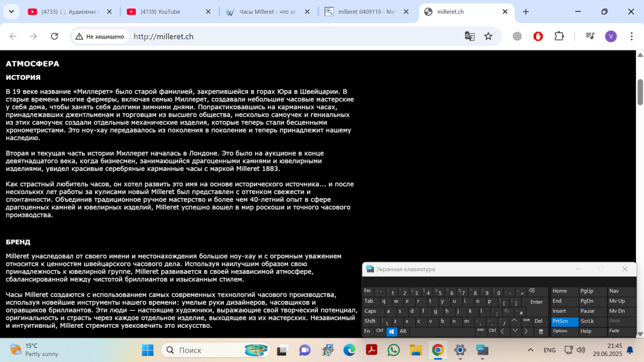Click the 'ИСТОРИЯ' heading
Viewport: 644px width, 362px height.
click(x=23, y=77)
